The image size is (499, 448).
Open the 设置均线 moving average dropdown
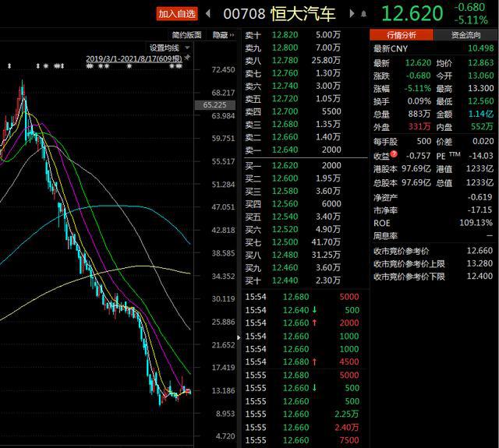[168, 48]
